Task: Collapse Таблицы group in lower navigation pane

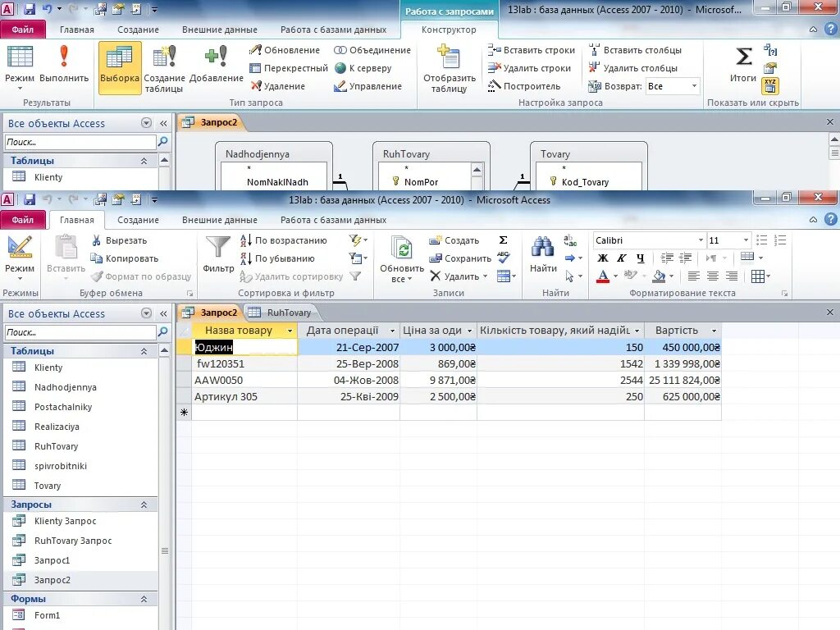Action: tap(144, 351)
